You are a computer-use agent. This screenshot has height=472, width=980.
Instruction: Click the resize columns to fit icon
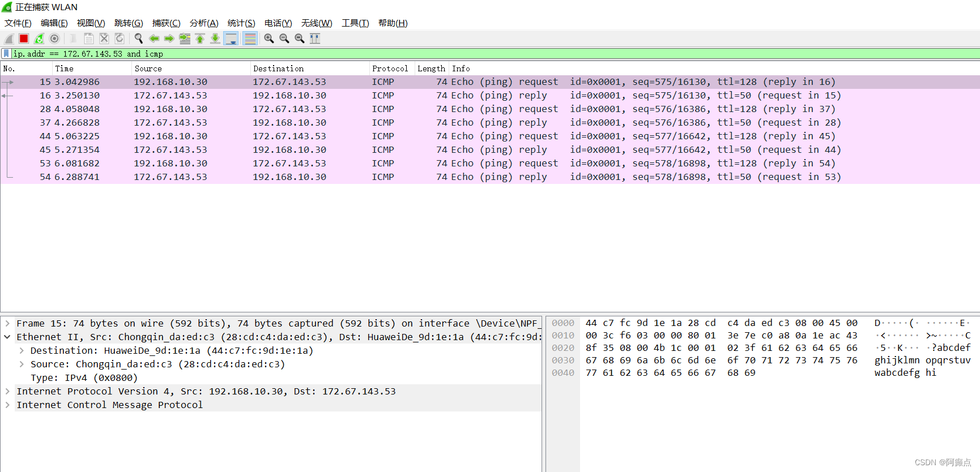coord(315,38)
